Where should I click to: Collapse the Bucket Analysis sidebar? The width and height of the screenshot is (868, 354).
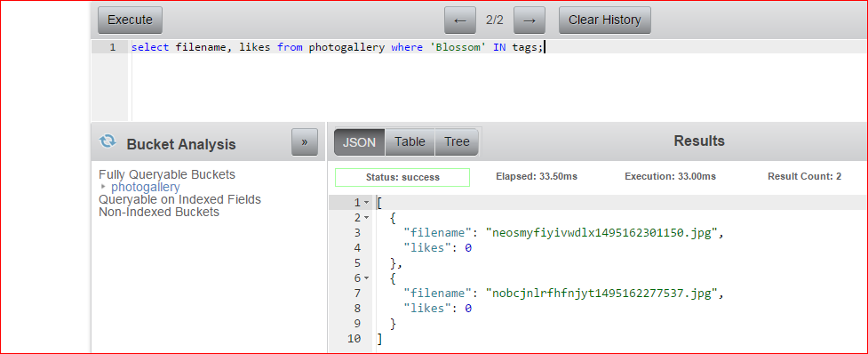coord(305,142)
